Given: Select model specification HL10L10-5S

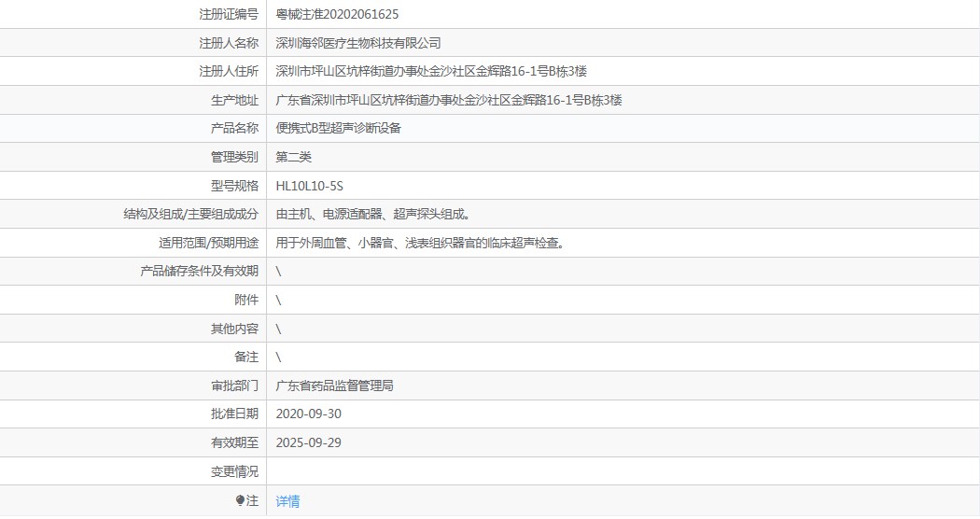Looking at the screenshot, I should 309,186.
